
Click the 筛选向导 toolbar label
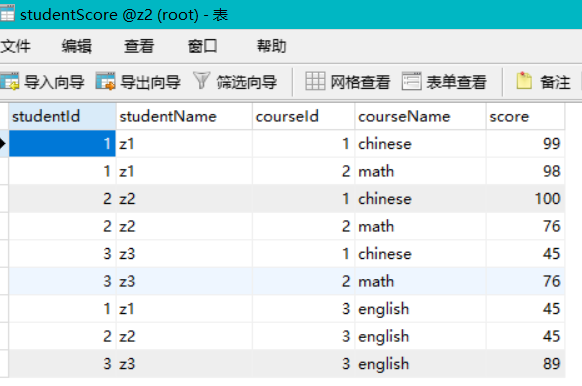coord(247,82)
